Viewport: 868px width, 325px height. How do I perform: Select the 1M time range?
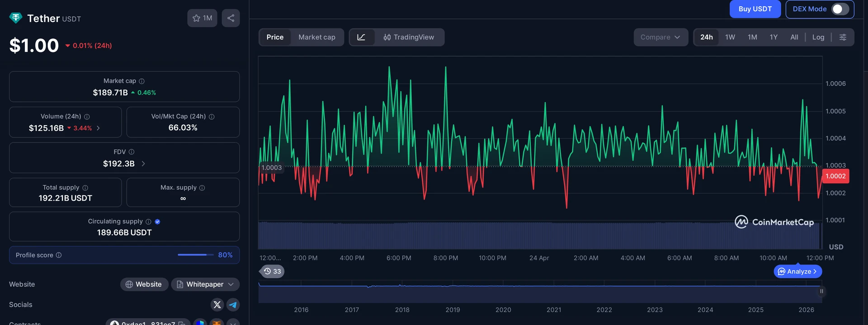coord(752,37)
